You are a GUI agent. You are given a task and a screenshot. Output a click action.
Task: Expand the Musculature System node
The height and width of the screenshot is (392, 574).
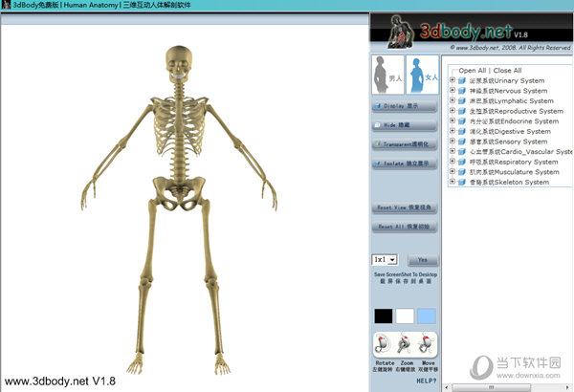(x=453, y=171)
